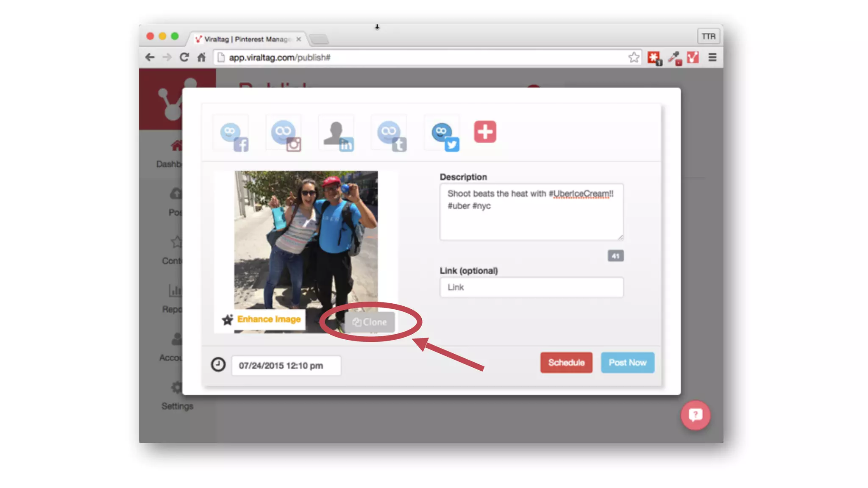Open the schedule date and time field
868x488 pixels.
(286, 366)
